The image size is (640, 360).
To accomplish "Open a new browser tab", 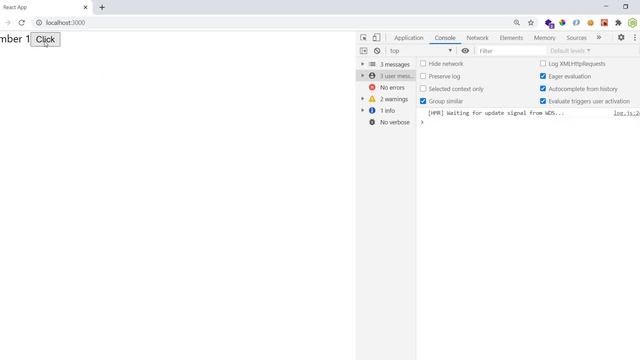I will [x=102, y=7].
